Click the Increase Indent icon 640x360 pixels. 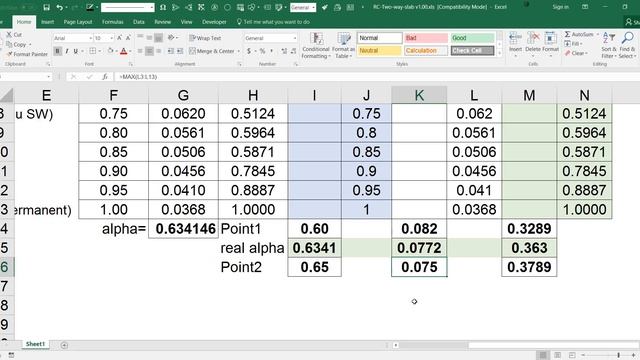pos(180,51)
